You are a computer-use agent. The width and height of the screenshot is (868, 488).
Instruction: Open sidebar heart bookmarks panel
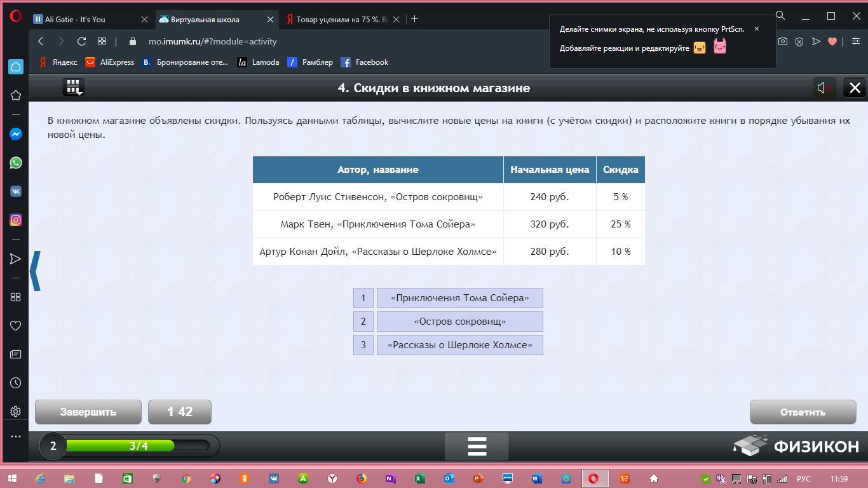tap(16, 325)
